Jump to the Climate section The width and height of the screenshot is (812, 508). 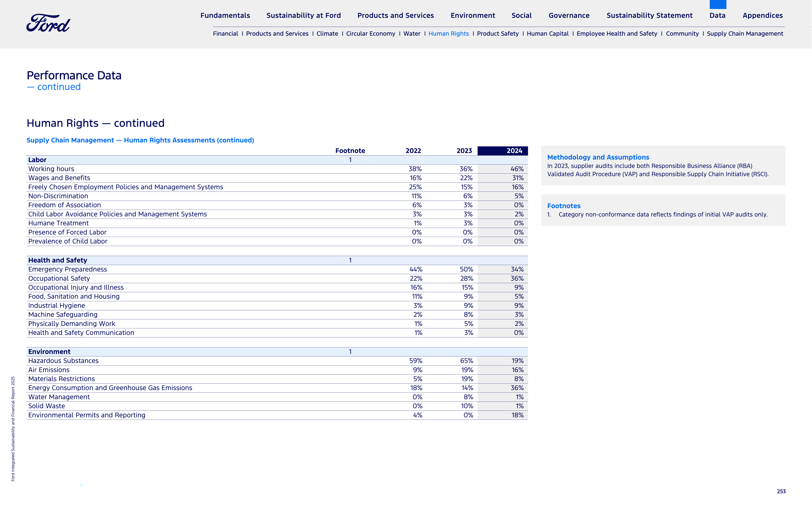pos(327,34)
